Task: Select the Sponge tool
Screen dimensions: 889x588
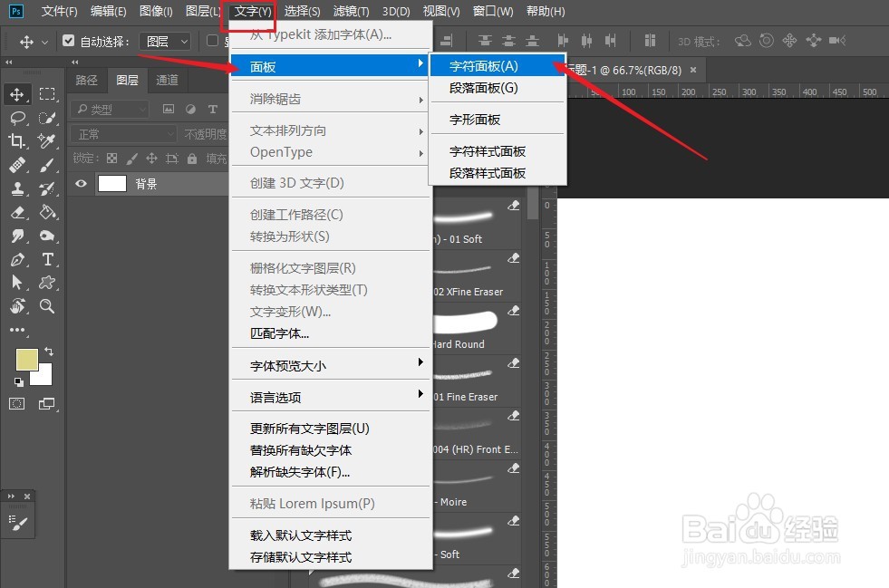Action: click(x=47, y=236)
